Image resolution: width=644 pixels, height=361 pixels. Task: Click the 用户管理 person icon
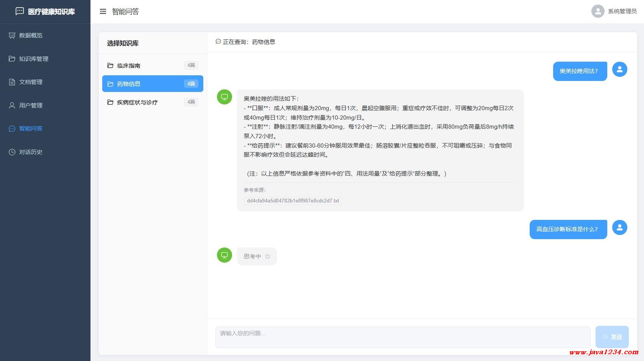(12, 106)
